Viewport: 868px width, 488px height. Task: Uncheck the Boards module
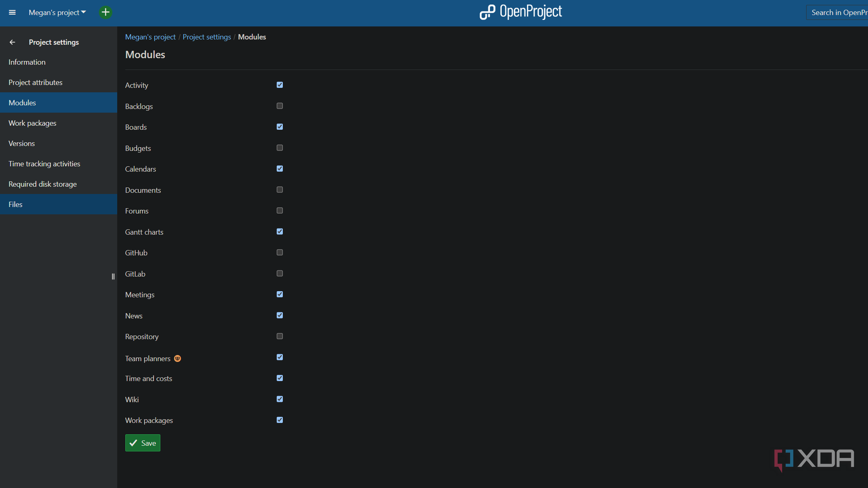pos(280,127)
